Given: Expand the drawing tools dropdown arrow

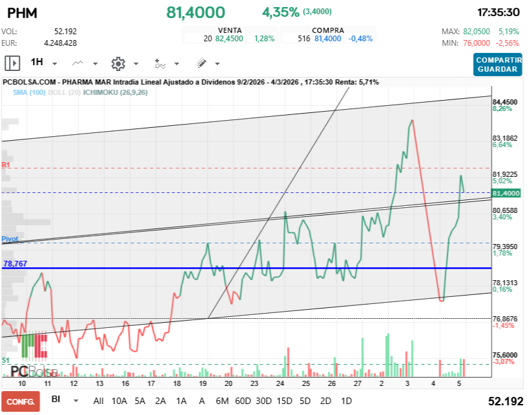Looking at the screenshot, I should (x=218, y=64).
